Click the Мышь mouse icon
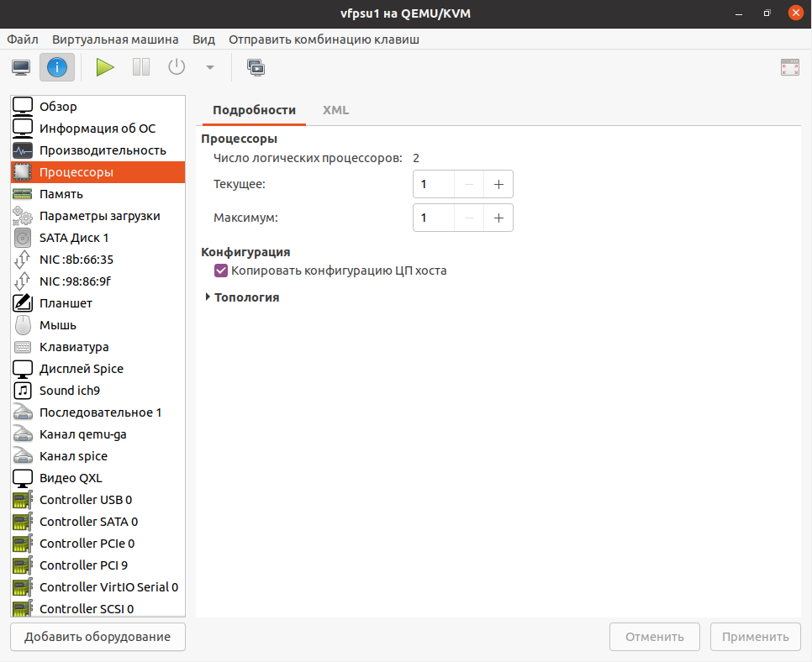 click(23, 325)
